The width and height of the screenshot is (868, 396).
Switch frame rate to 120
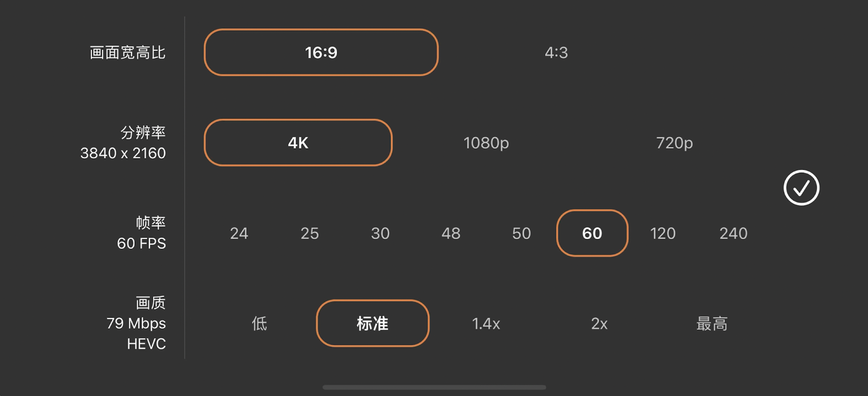tap(663, 233)
